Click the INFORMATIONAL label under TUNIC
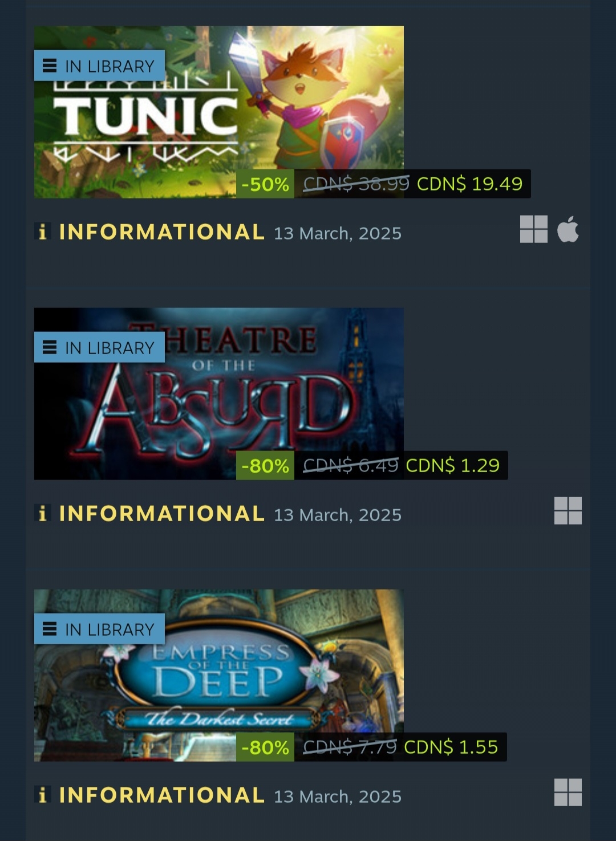This screenshot has height=841, width=616. click(162, 232)
